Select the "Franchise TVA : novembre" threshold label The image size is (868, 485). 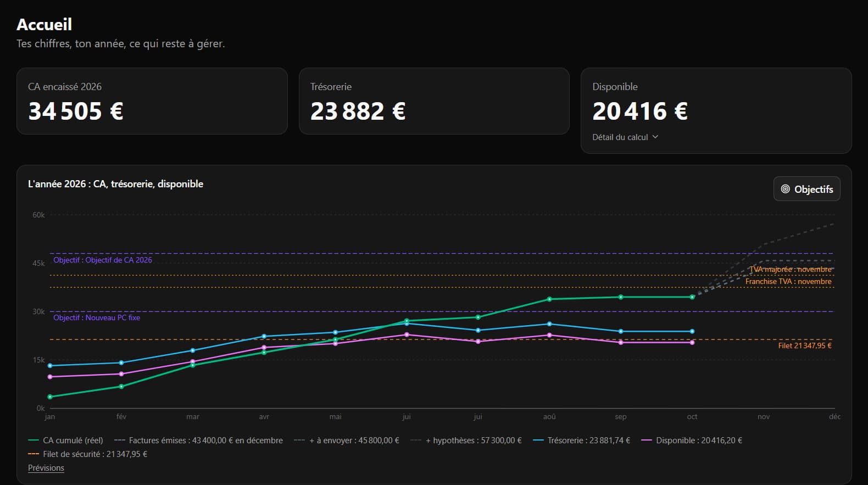[x=788, y=281]
